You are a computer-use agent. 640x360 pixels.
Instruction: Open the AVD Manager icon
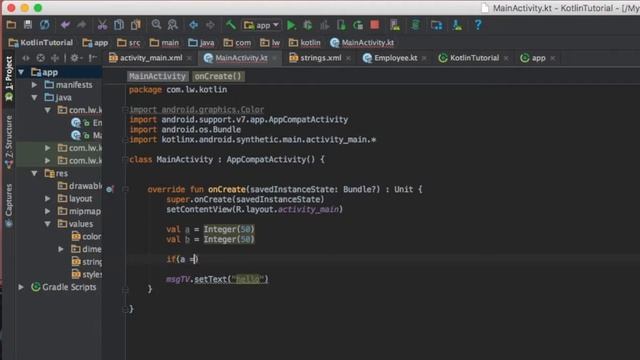(x=395, y=25)
